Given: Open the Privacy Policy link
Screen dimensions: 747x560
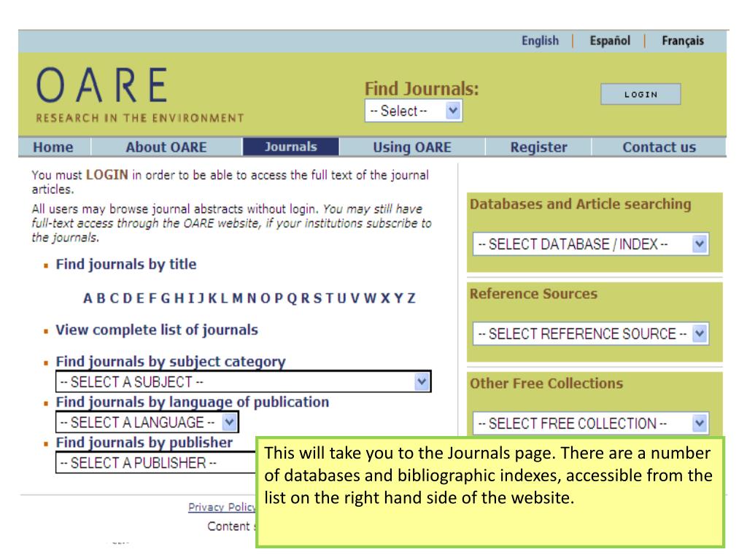Looking at the screenshot, I should pyautogui.click(x=222, y=507).
